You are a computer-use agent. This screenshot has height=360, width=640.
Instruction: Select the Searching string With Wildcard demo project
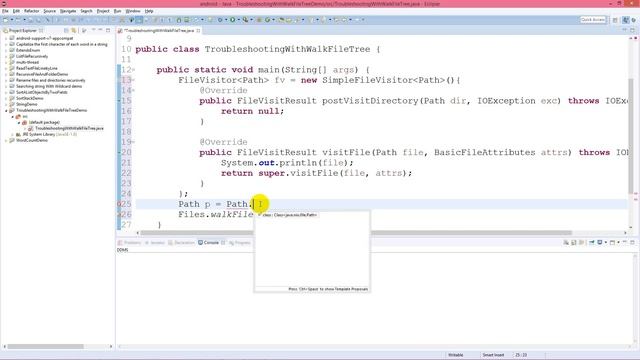coord(49,87)
